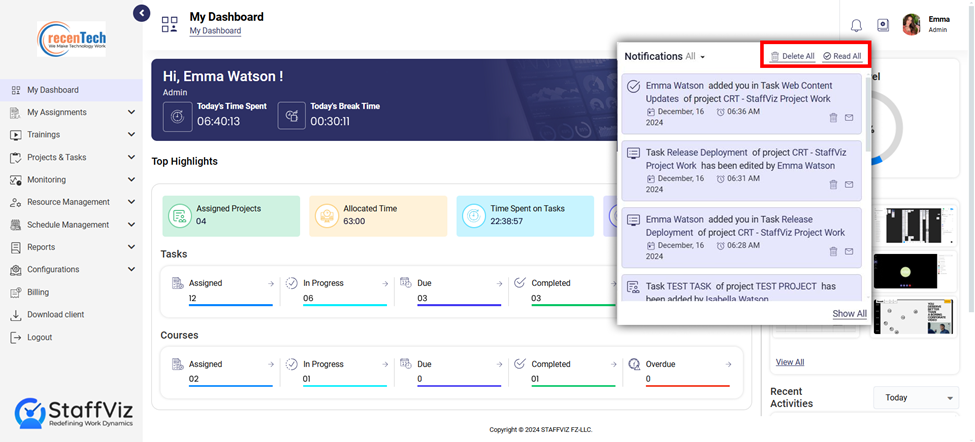
Task: Expand Trainings menu chevron
Action: (131, 135)
